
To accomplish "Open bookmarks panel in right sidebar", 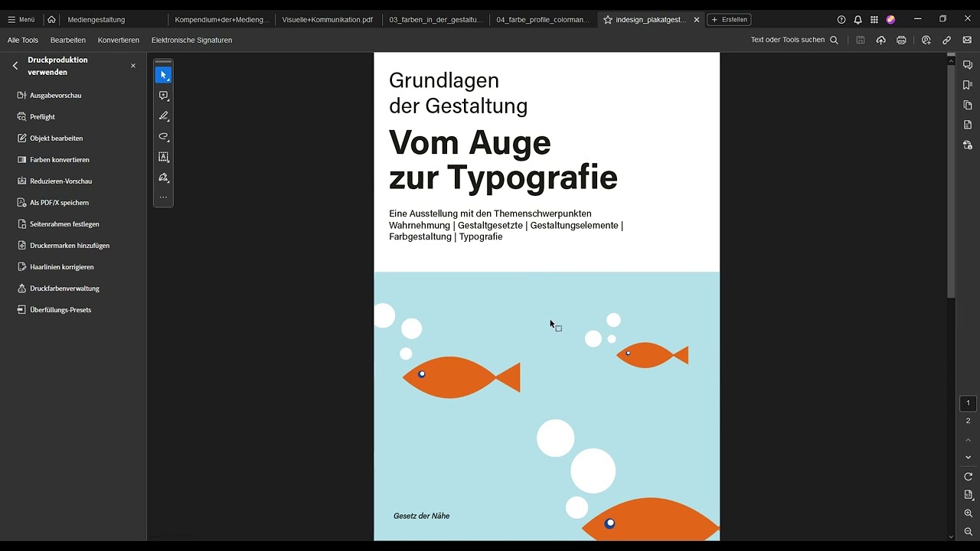I will 968,85.
